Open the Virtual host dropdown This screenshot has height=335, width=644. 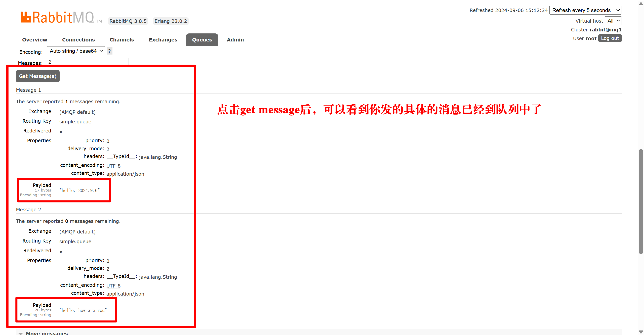click(613, 21)
